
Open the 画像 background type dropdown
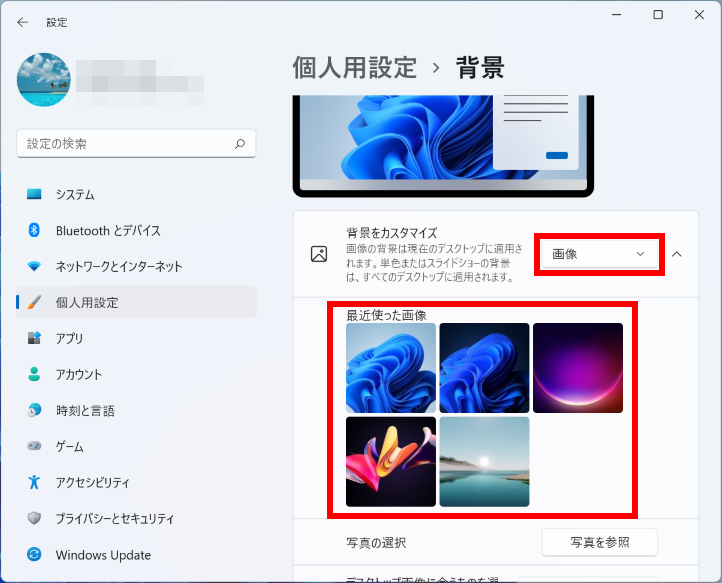pos(600,254)
